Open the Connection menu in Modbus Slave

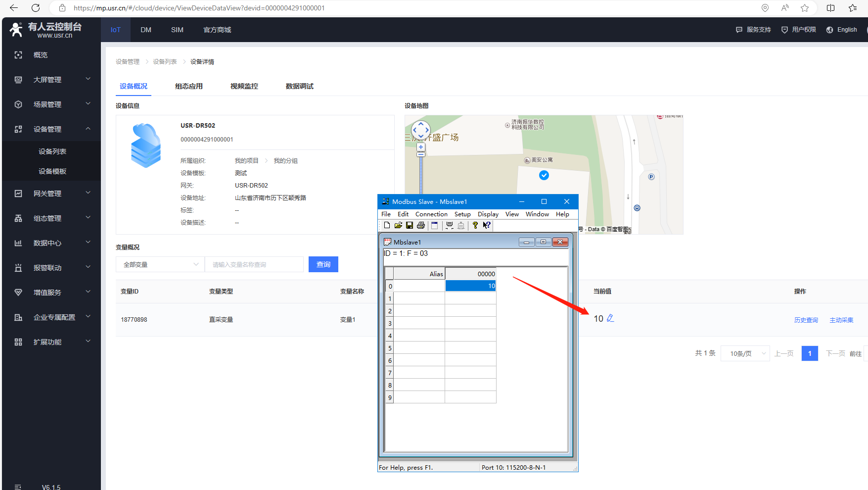pyautogui.click(x=431, y=214)
